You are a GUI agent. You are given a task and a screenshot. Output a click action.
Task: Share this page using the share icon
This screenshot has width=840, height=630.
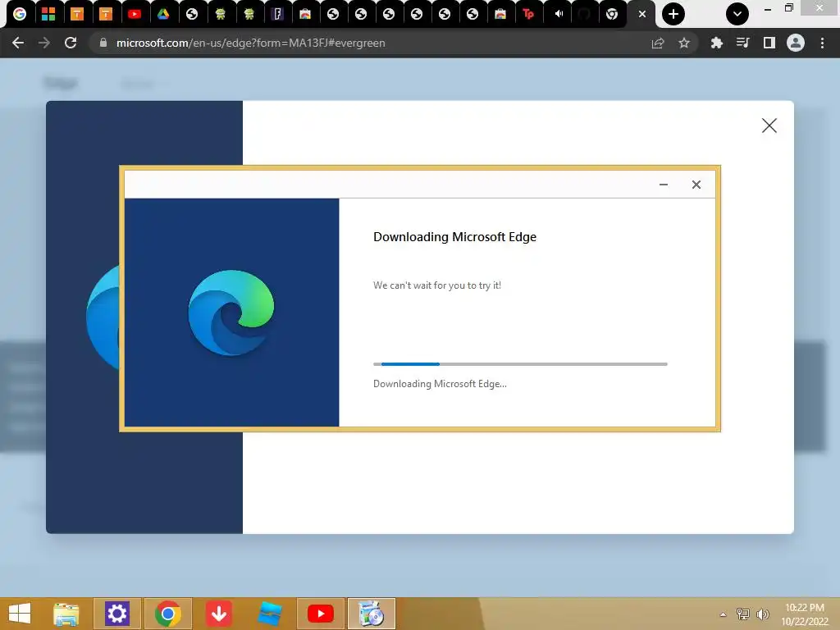point(658,43)
